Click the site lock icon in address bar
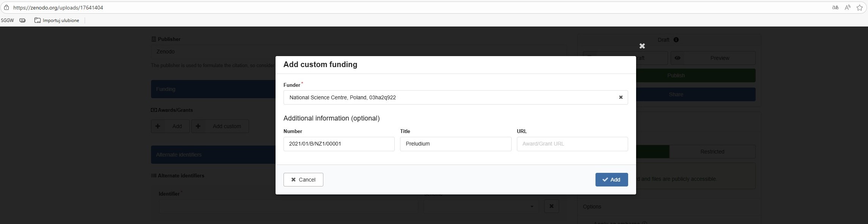The image size is (868, 224). pyautogui.click(x=6, y=8)
